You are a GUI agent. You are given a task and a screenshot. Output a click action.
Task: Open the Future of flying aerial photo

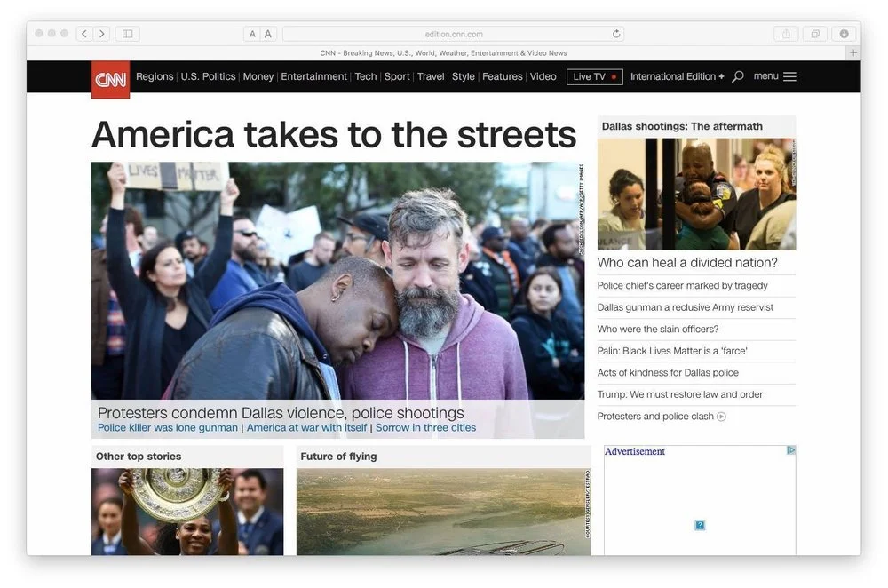click(443, 512)
